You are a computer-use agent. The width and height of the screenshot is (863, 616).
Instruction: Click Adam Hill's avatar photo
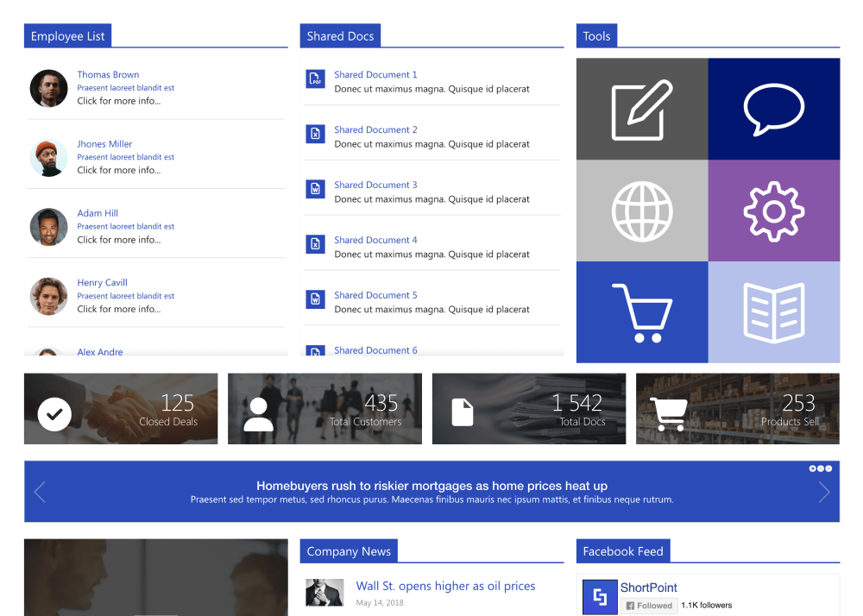48,227
